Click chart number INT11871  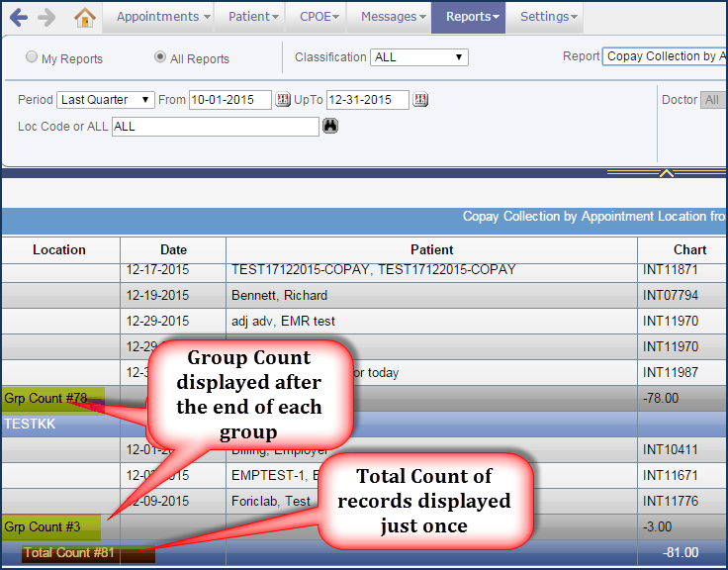click(671, 270)
